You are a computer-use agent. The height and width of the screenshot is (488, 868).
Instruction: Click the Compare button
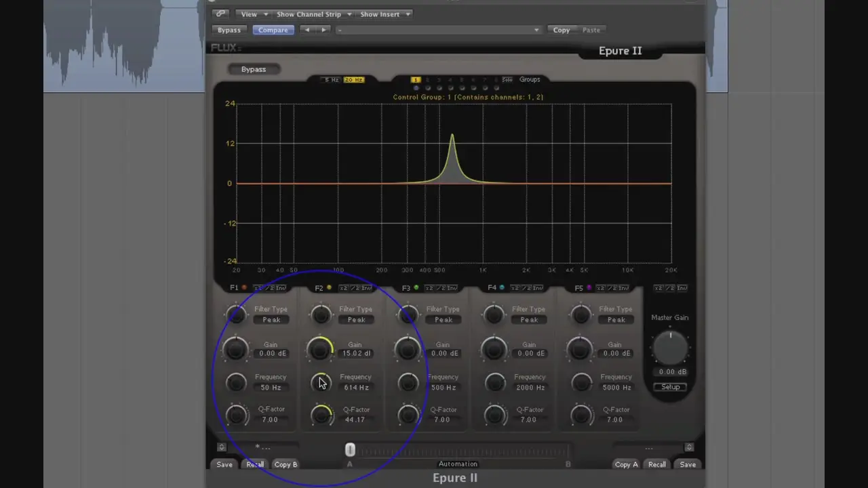click(273, 30)
